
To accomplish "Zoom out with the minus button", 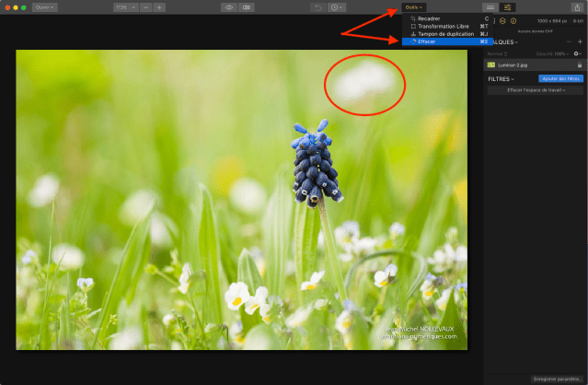I will pyautogui.click(x=146, y=7).
